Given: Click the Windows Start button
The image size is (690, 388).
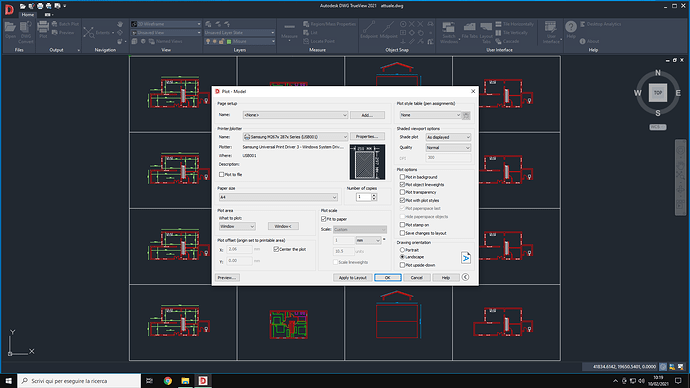Looking at the screenshot, I should click(8, 381).
